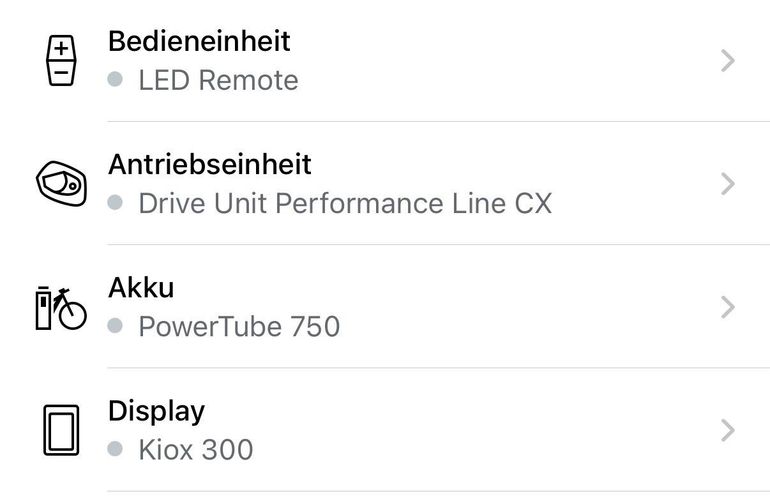Click the LED Remote control unit icon
770x497 pixels.
click(x=61, y=60)
